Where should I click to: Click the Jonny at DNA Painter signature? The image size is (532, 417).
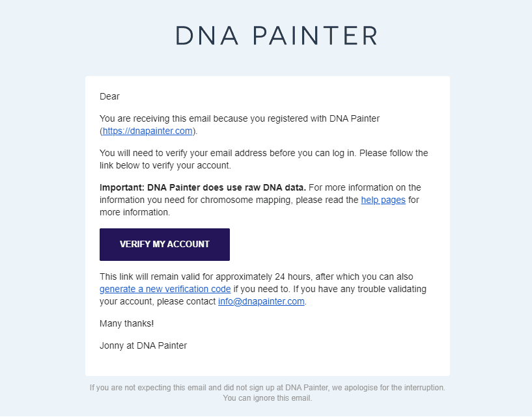pos(143,346)
